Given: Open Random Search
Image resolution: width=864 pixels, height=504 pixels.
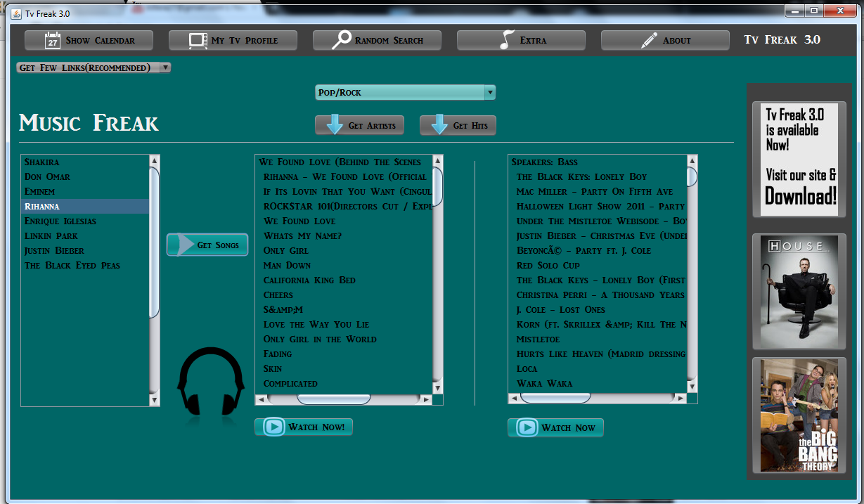Looking at the screenshot, I should (377, 40).
